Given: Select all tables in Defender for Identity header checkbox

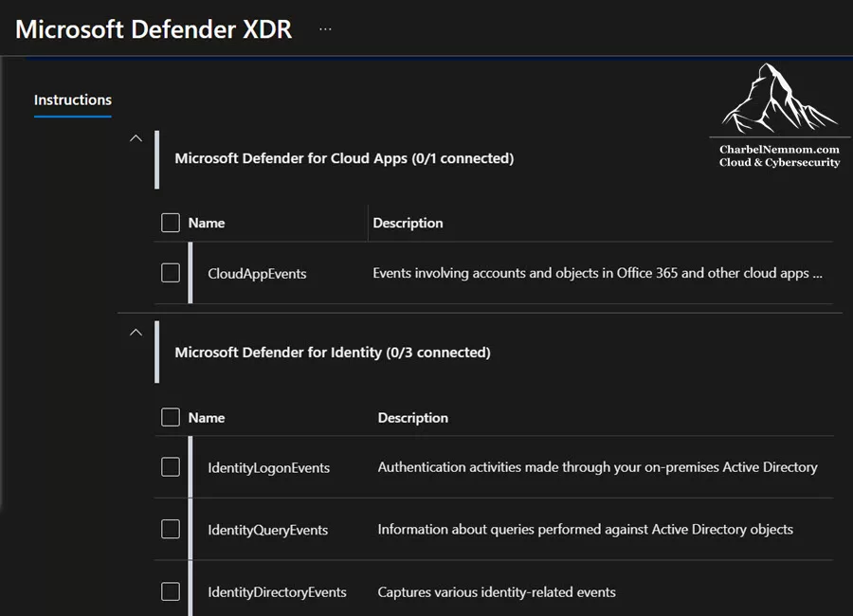Looking at the screenshot, I should click(171, 417).
